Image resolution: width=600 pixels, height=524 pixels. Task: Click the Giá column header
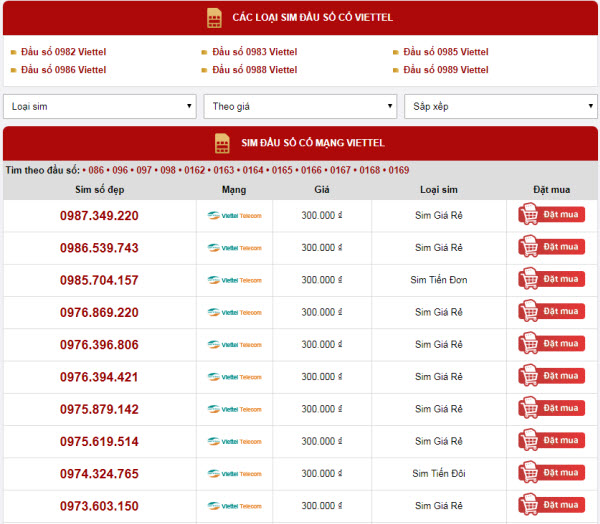pyautogui.click(x=322, y=189)
